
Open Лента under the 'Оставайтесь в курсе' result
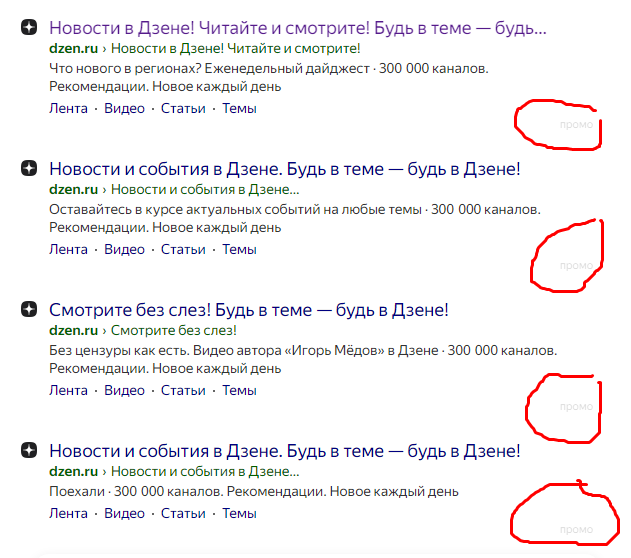[68, 249]
